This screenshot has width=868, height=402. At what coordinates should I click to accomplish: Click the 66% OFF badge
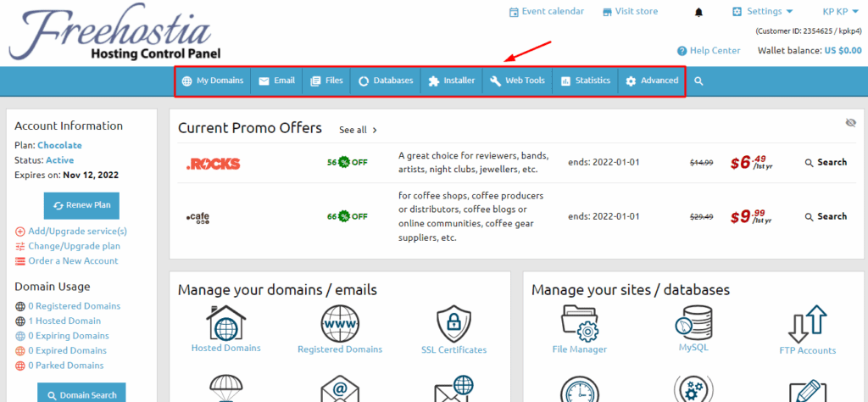(347, 216)
